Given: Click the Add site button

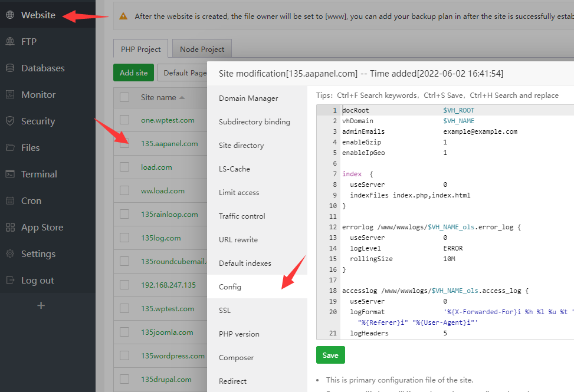Looking at the screenshot, I should 133,73.
